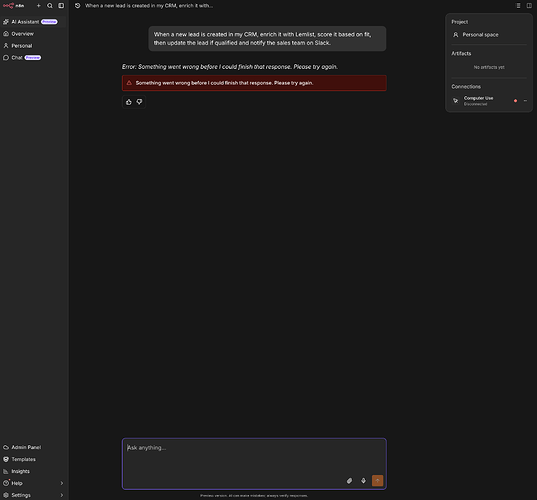Open list view icon at top right
537x500 pixels.
[x=519, y=5]
